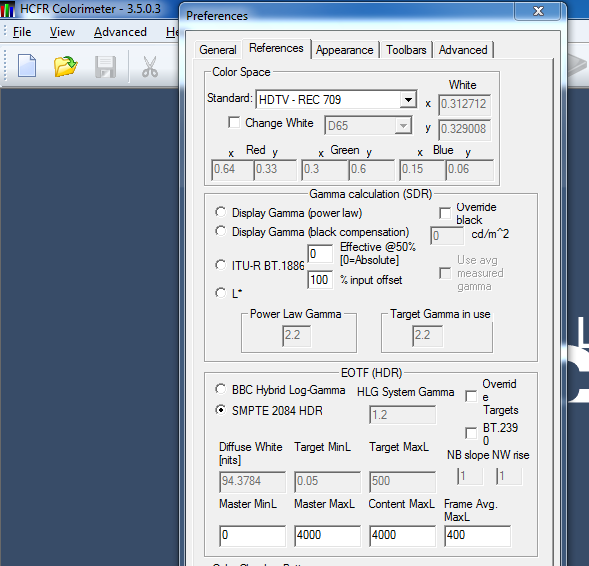Open the Toolbars tab
The width and height of the screenshot is (589, 566).
point(406,50)
